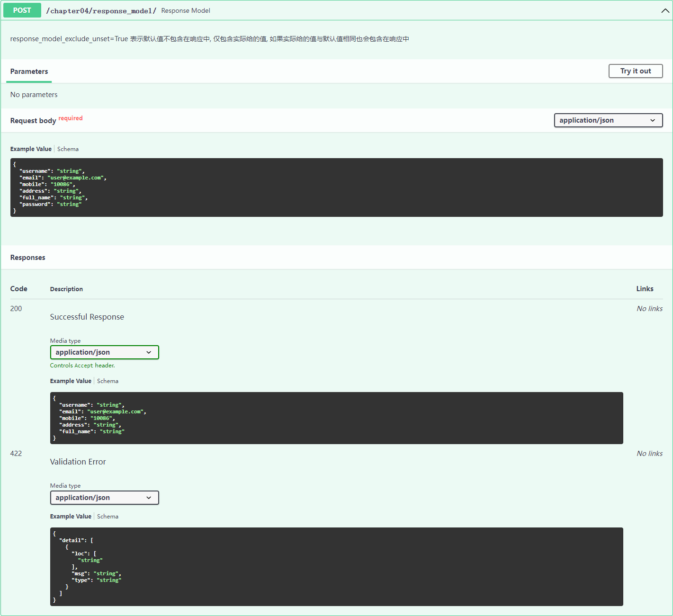This screenshot has height=616, width=673.
Task: Select Example Value tab for 422 response
Action: pos(71,516)
